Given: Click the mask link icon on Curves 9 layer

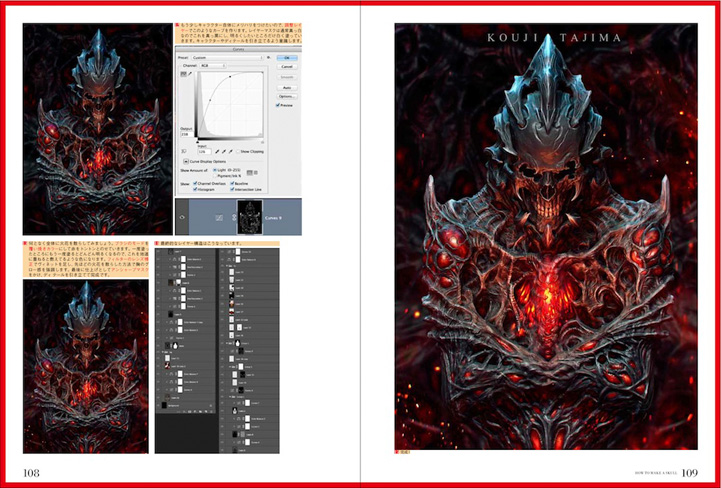Looking at the screenshot, I should point(233,218).
